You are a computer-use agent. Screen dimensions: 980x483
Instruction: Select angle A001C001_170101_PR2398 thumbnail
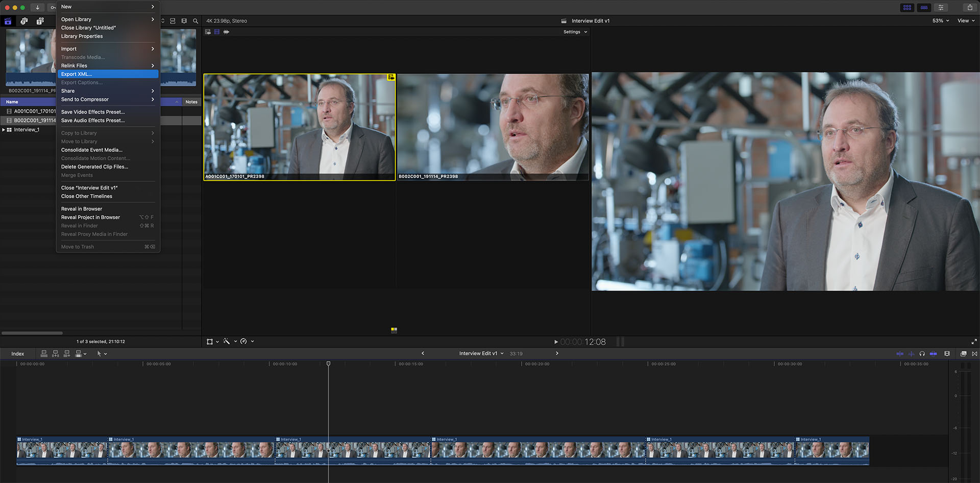pos(300,127)
